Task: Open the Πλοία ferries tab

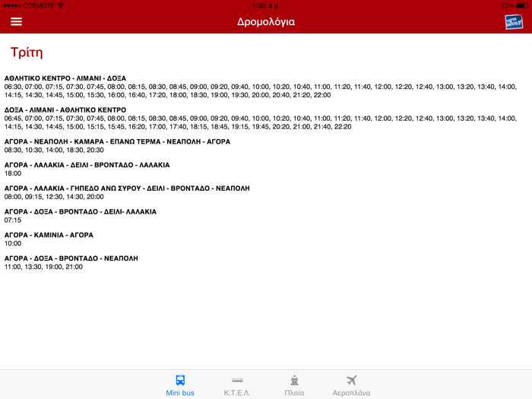Action: [x=294, y=385]
